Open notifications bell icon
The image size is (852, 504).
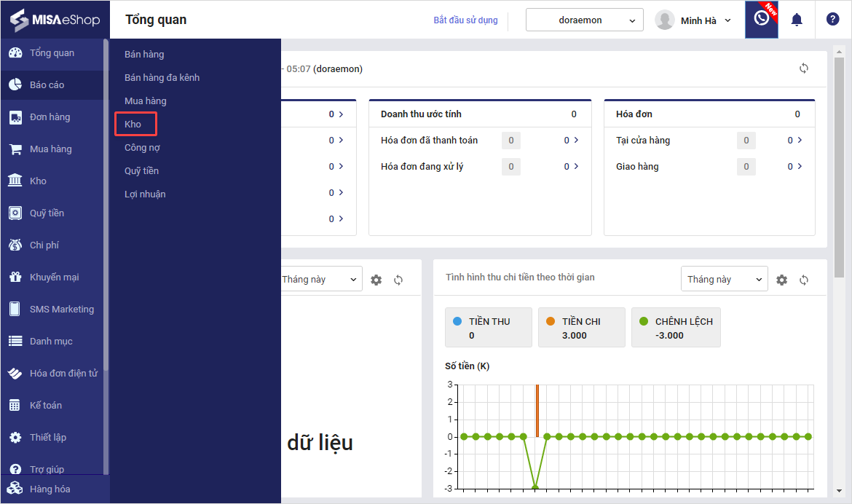tap(797, 20)
